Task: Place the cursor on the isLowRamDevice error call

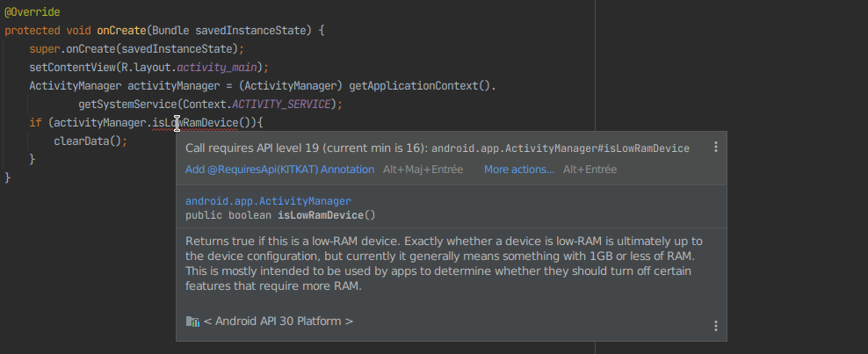Action: click(195, 123)
